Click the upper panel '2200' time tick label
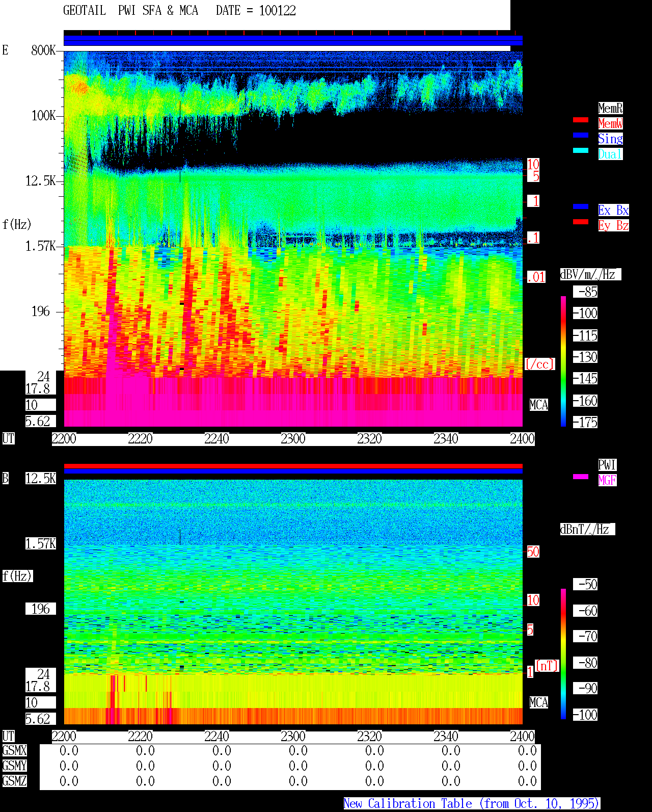 point(64,438)
